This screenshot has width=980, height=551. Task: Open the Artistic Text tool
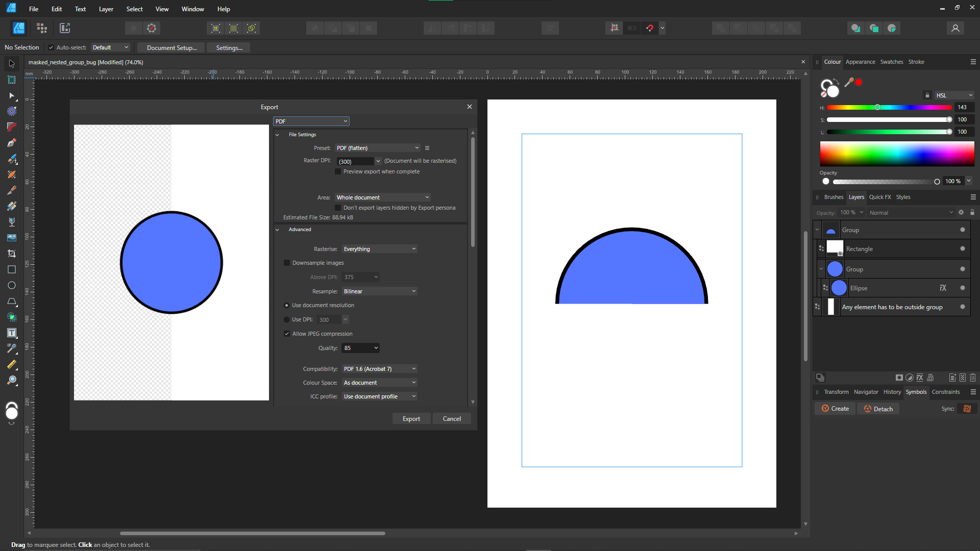click(x=11, y=333)
